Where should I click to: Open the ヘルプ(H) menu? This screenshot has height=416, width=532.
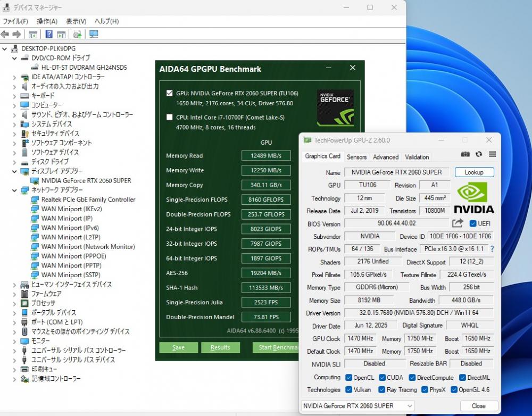pos(106,21)
